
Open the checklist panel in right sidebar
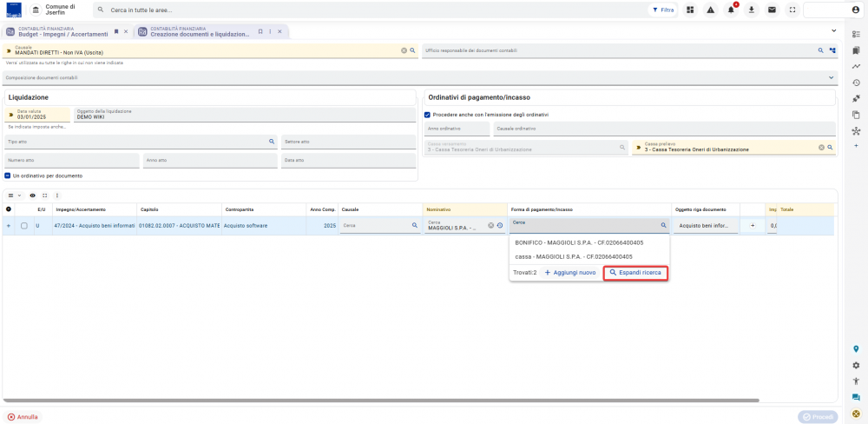pyautogui.click(x=857, y=35)
